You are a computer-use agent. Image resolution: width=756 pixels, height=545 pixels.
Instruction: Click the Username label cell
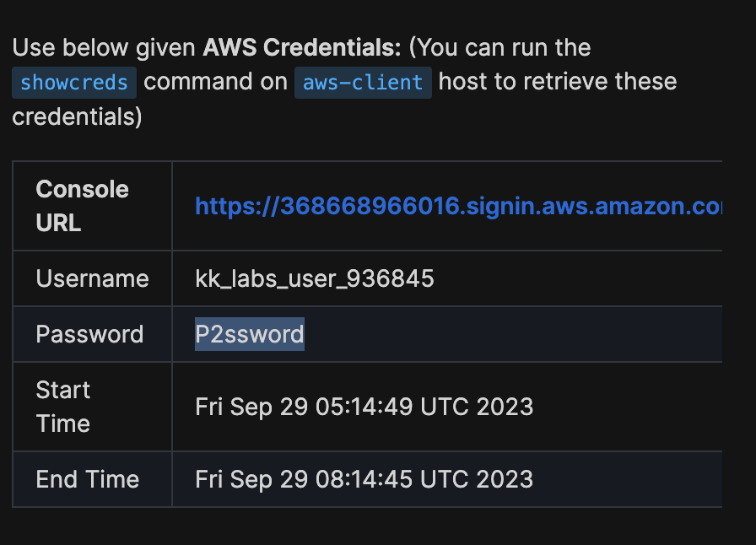pos(92,278)
